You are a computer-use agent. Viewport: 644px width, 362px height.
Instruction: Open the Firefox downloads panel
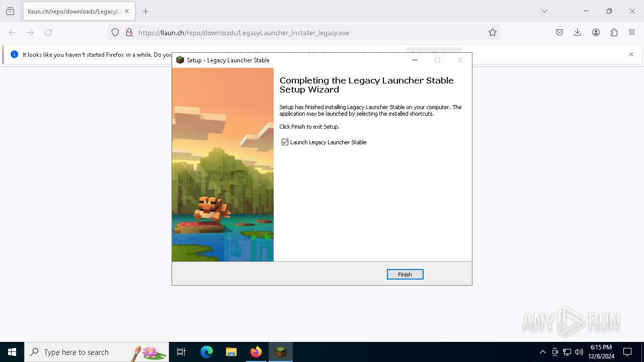click(x=578, y=33)
